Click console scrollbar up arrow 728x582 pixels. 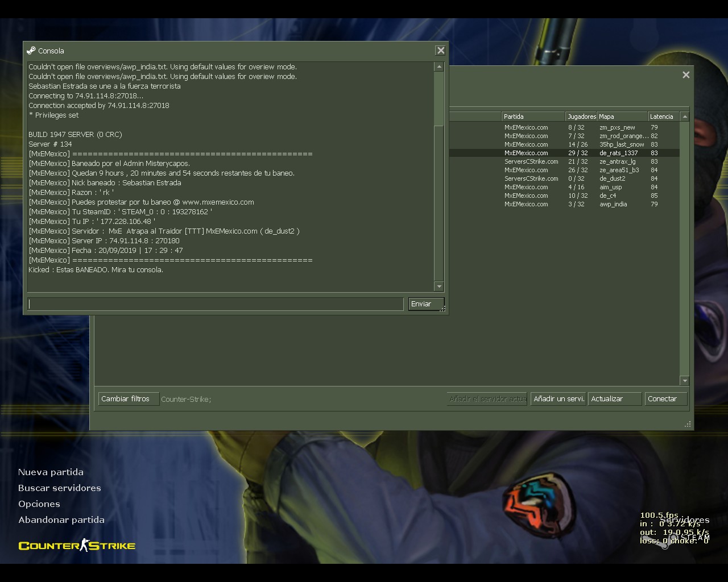tap(439, 67)
